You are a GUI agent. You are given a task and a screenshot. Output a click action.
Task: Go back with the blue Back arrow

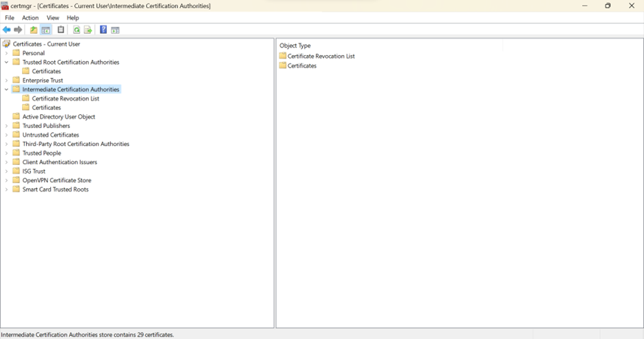point(7,30)
